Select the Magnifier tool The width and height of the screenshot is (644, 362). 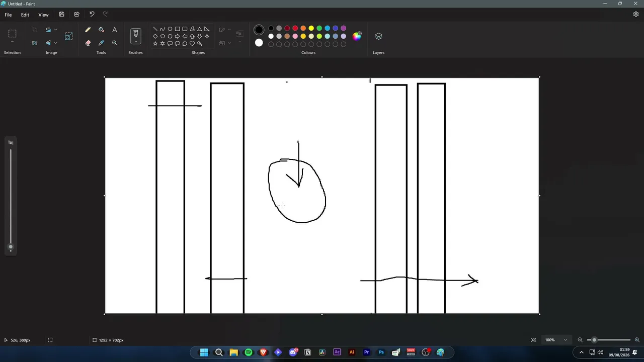[115, 43]
